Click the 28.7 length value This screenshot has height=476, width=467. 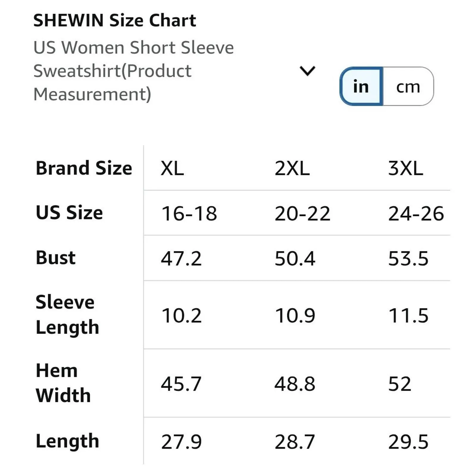pyautogui.click(x=295, y=442)
